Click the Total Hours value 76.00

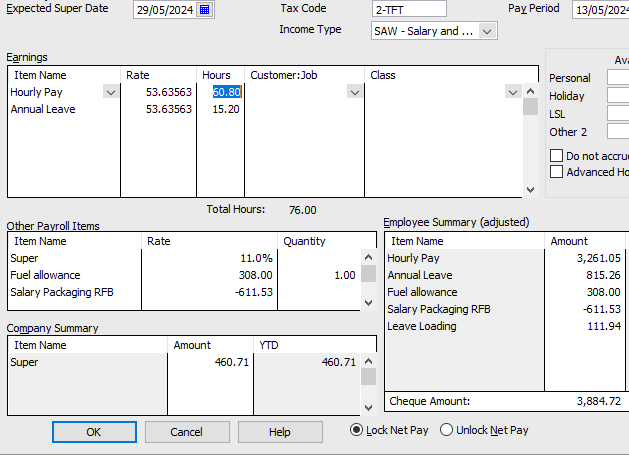point(302,210)
